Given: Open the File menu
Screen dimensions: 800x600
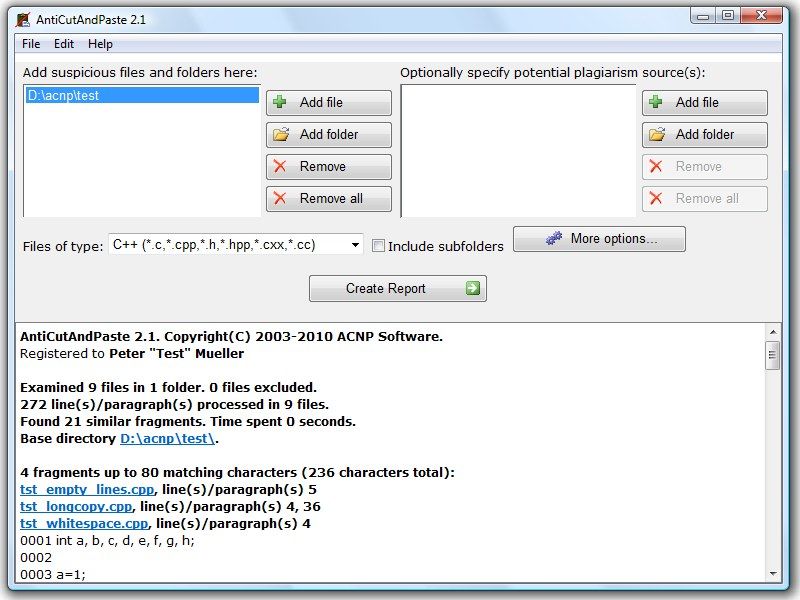Looking at the screenshot, I should pos(31,44).
